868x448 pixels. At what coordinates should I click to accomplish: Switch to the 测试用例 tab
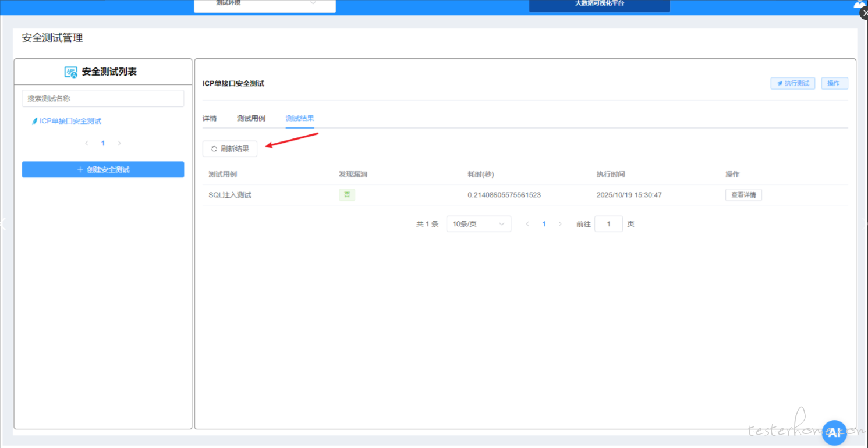point(251,118)
